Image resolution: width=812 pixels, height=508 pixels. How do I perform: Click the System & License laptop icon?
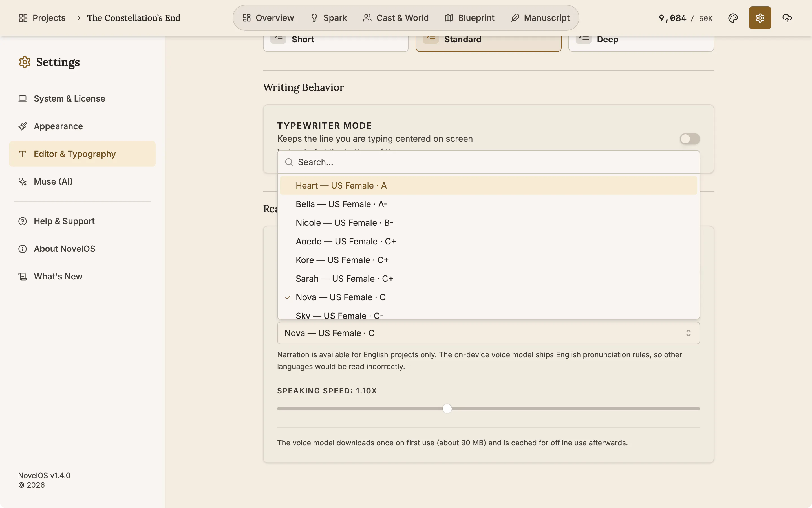click(x=23, y=99)
